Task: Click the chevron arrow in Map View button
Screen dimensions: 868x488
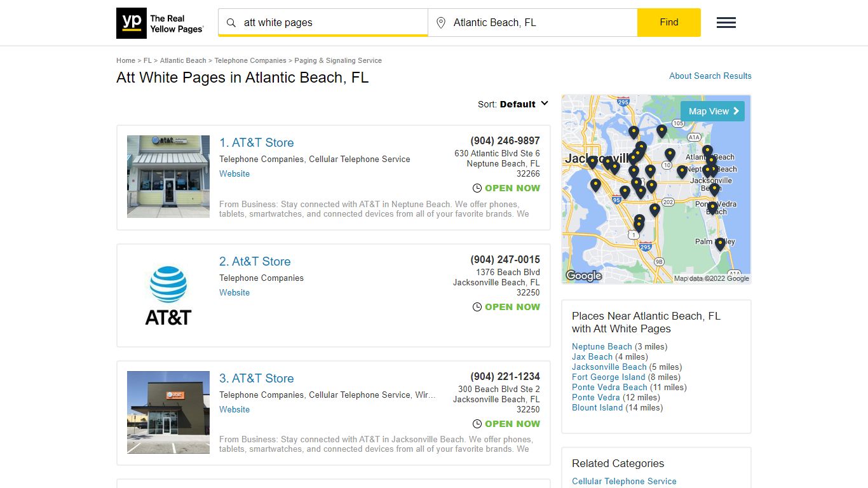Action: tap(736, 111)
